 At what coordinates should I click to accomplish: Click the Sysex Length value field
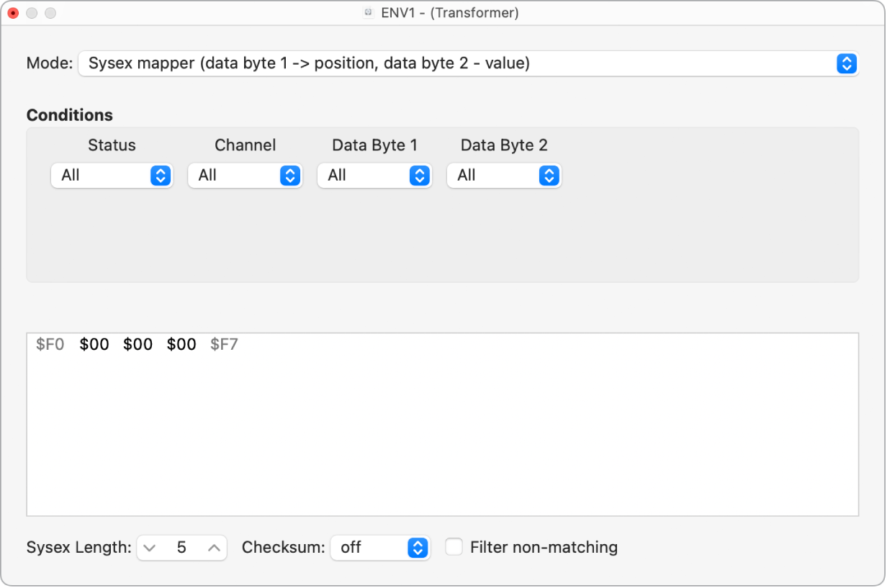(x=181, y=548)
